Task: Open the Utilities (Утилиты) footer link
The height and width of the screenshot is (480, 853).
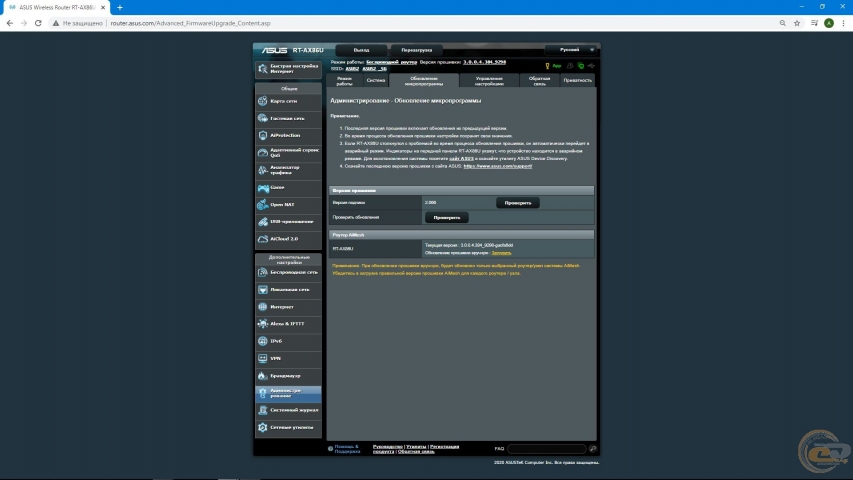Action: (x=416, y=447)
